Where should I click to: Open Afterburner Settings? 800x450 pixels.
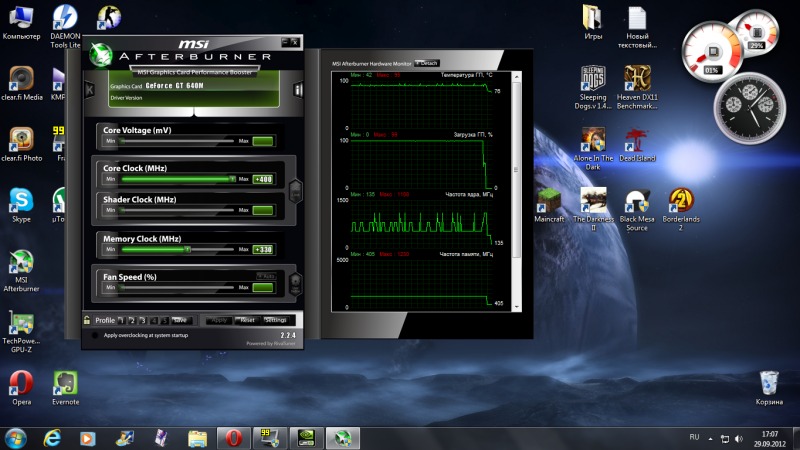[276, 320]
